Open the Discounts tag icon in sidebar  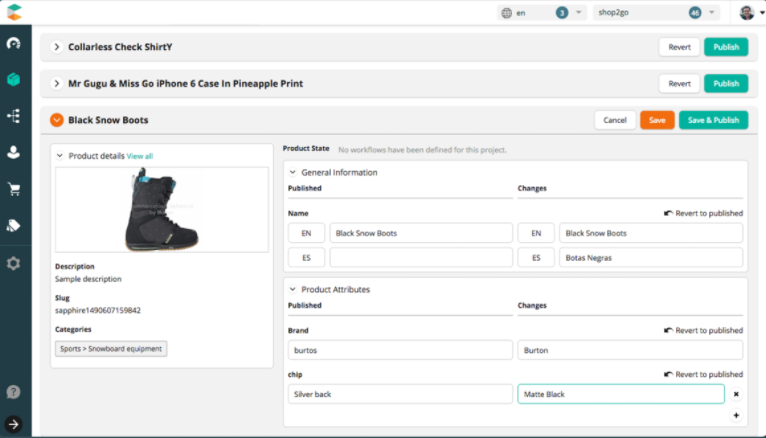14,225
